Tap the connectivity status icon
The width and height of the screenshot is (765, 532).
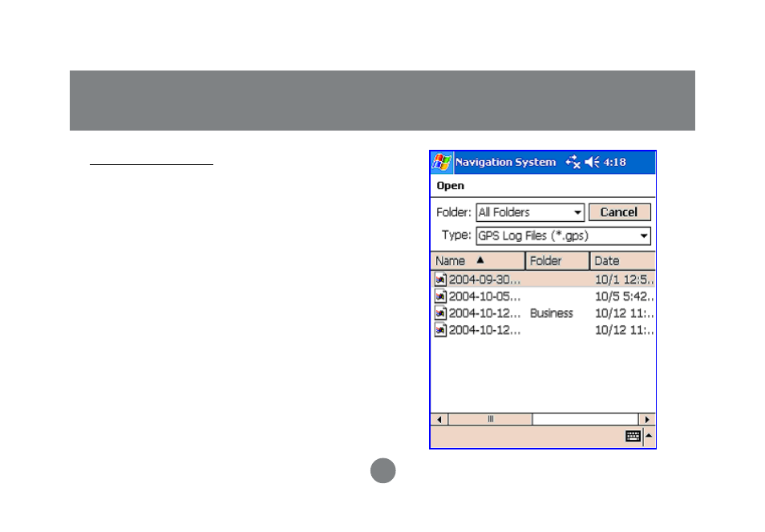click(573, 162)
